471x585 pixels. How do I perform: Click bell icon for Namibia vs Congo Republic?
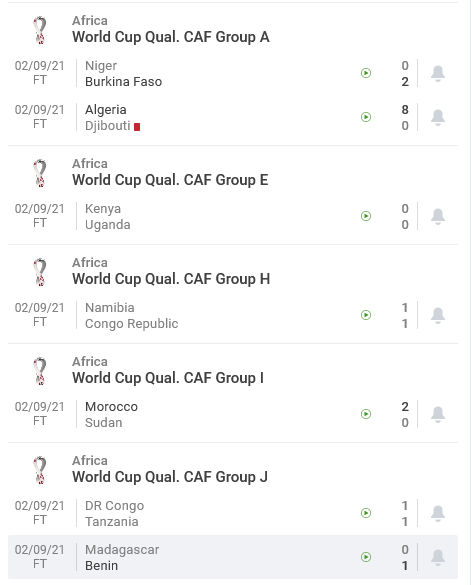pyautogui.click(x=438, y=315)
